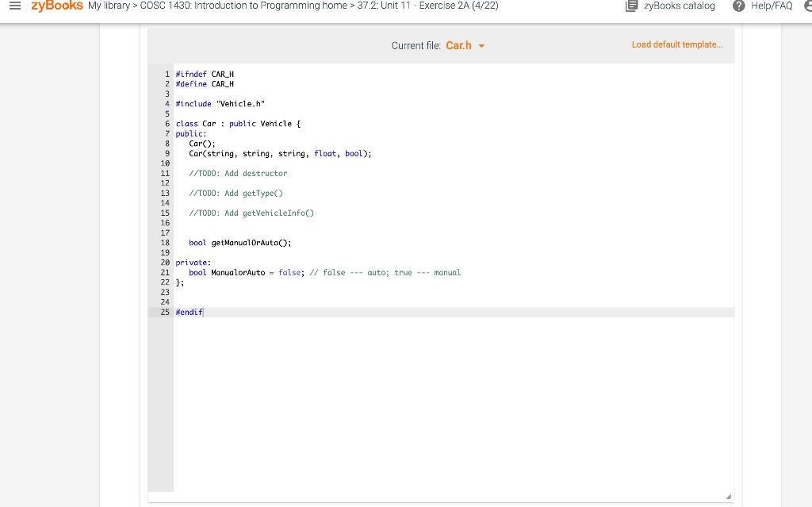Select the Car.h current file name
The height and width of the screenshot is (507, 812).
[458, 45]
